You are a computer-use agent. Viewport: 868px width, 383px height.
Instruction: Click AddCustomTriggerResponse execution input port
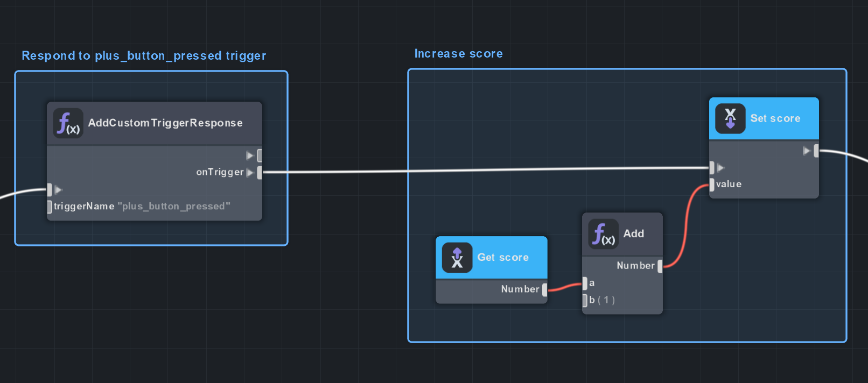click(x=50, y=190)
